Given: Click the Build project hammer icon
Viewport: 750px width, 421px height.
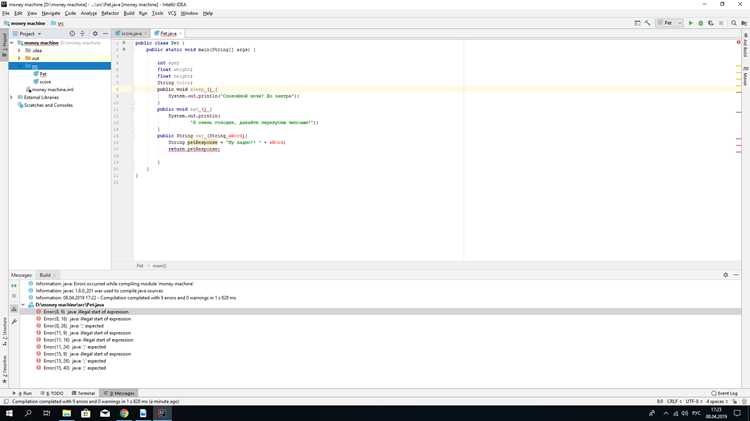Looking at the screenshot, I should 647,23.
